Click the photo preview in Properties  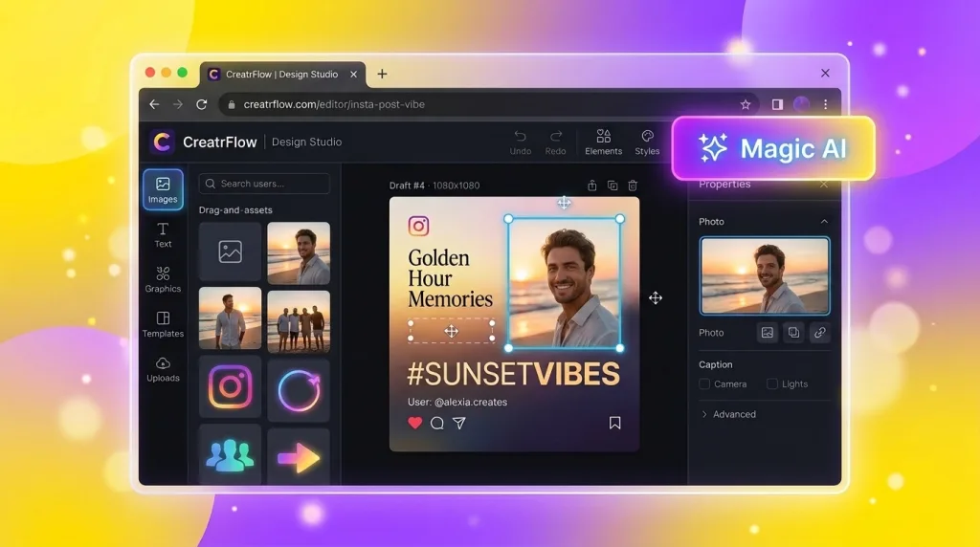(765, 275)
